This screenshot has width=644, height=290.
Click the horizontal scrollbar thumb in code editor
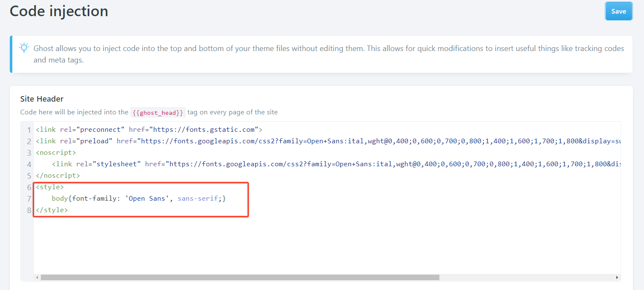tap(240, 277)
